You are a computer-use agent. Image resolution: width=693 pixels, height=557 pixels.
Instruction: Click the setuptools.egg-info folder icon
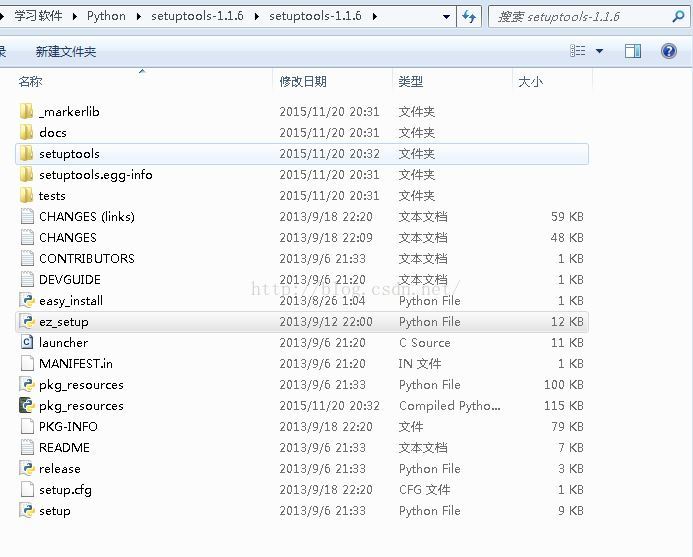27,175
